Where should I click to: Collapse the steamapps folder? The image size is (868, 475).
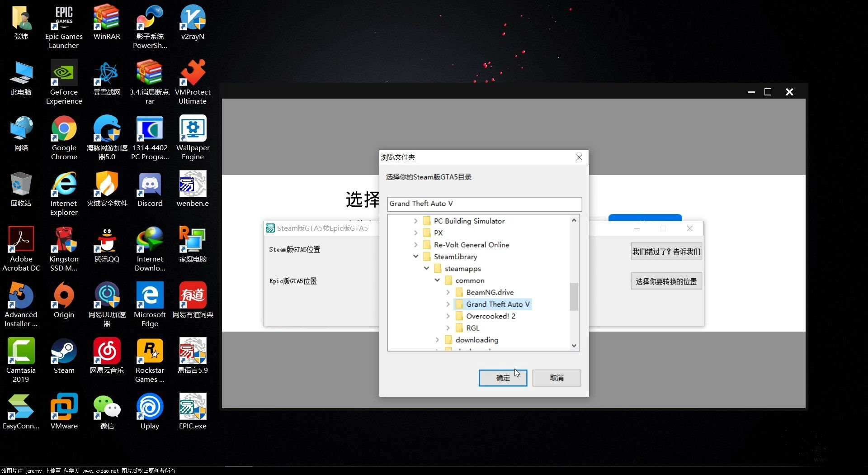click(426, 268)
